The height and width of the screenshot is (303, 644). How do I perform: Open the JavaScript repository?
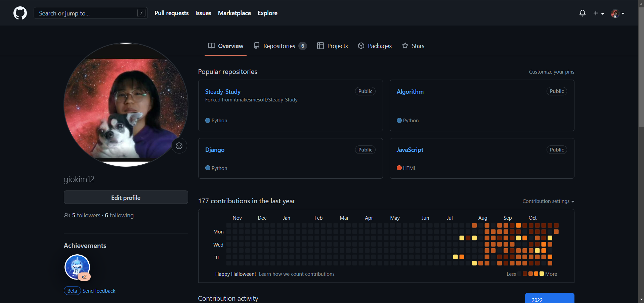(x=410, y=150)
